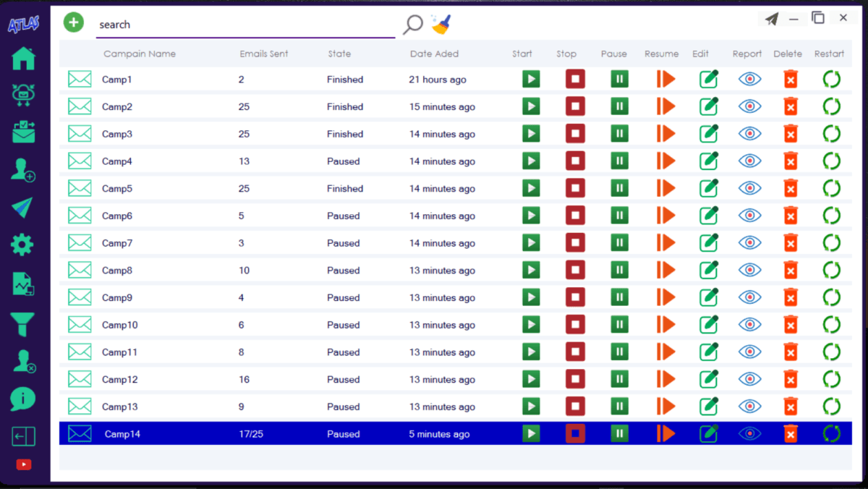Image resolution: width=868 pixels, height=489 pixels.
Task: View the report eye for Camp3
Action: click(x=749, y=133)
